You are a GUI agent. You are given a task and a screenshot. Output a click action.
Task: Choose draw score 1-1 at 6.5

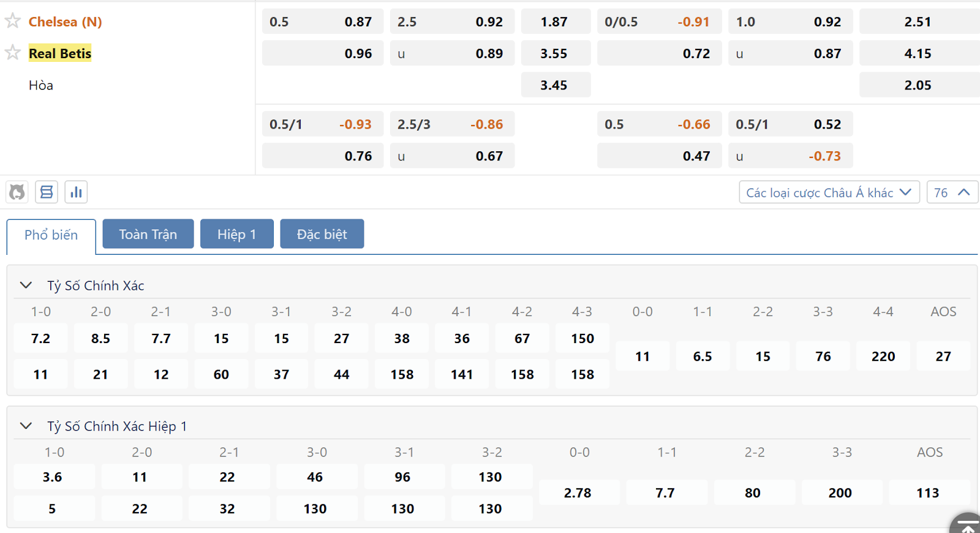point(703,357)
